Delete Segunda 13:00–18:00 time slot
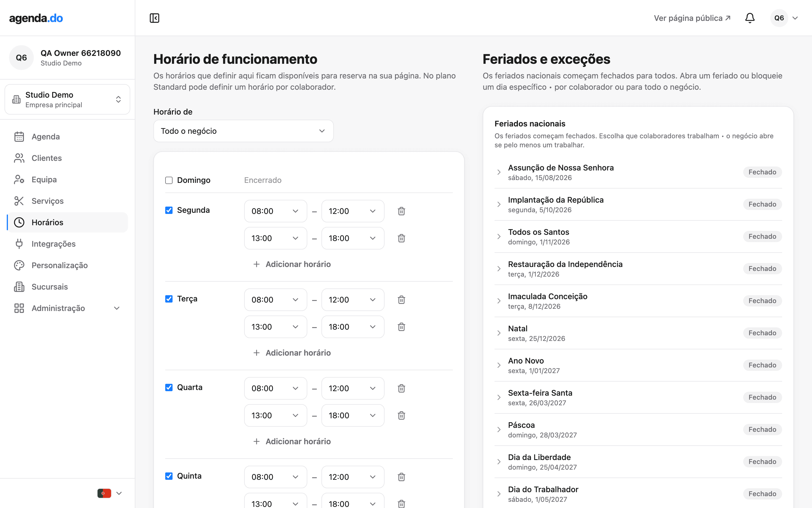812x508 pixels. 401,238
